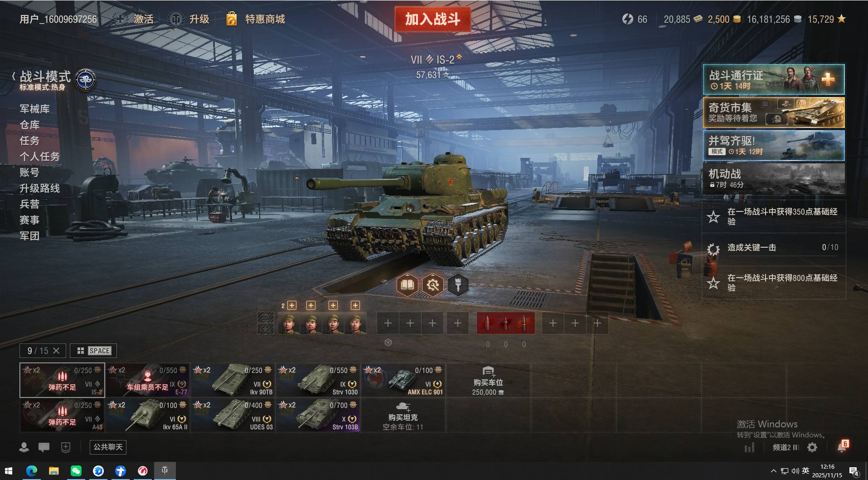This screenshot has width=868, height=480.
Task: Click the 加入战斗 button
Action: (x=432, y=19)
